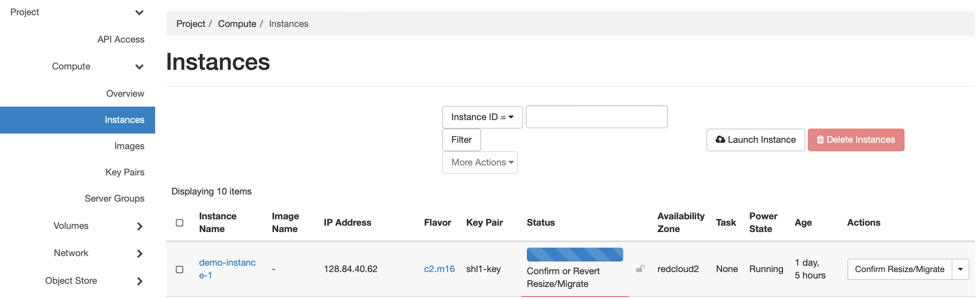Collapse the Project sidebar section chevron
This screenshot has width=980, height=299.
click(x=139, y=12)
